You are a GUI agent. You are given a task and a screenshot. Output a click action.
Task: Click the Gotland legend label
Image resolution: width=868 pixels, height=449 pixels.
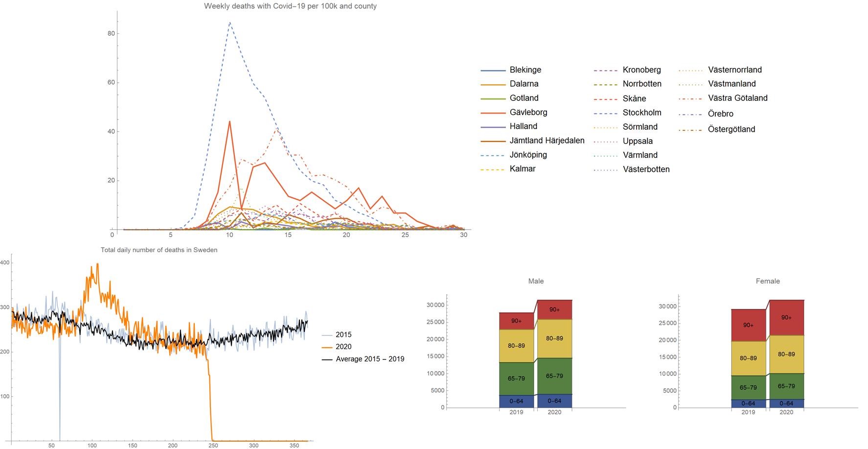pos(524,98)
